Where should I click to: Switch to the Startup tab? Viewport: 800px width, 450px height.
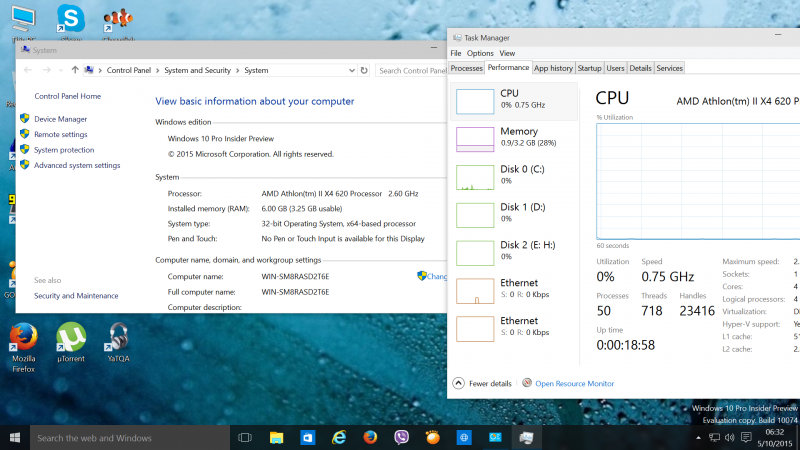[x=589, y=68]
